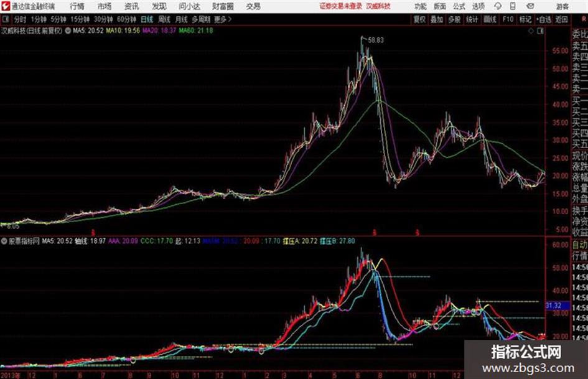Click the 画线 draw line toolbar button
The image size is (588, 379).
click(x=490, y=19)
